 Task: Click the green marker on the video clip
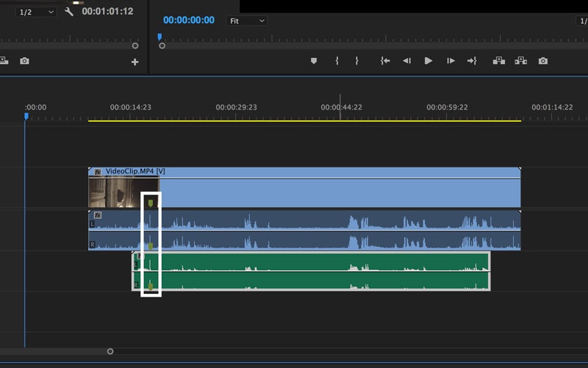tap(151, 203)
